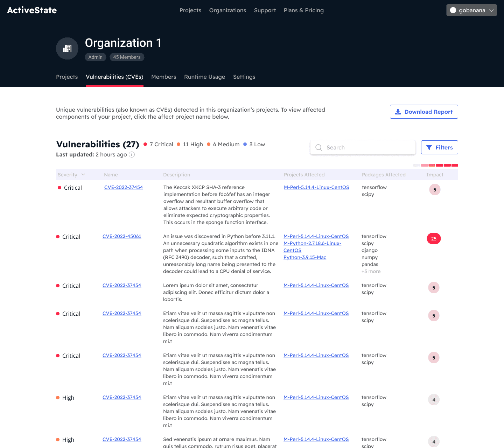Click the pandas package name
The width and height of the screenshot is (504, 448).
370,264
